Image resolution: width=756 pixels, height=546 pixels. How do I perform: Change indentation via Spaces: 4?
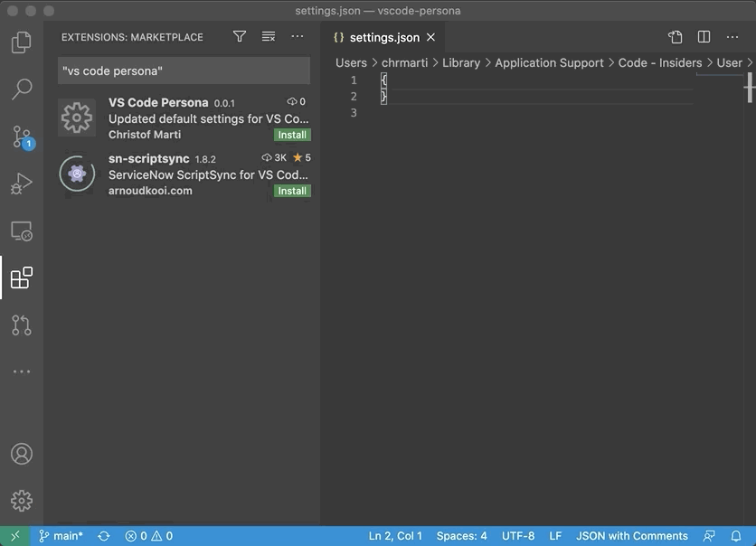point(462,536)
